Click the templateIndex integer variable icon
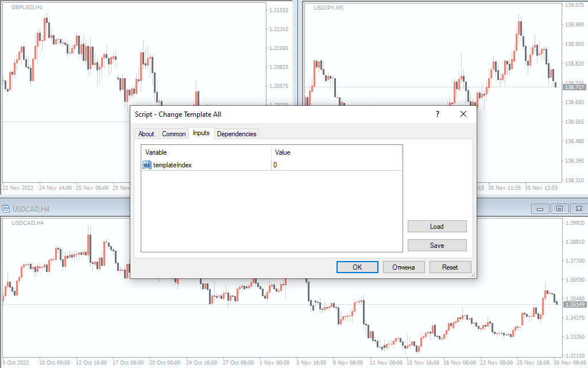The height and width of the screenshot is (368, 588). (146, 165)
